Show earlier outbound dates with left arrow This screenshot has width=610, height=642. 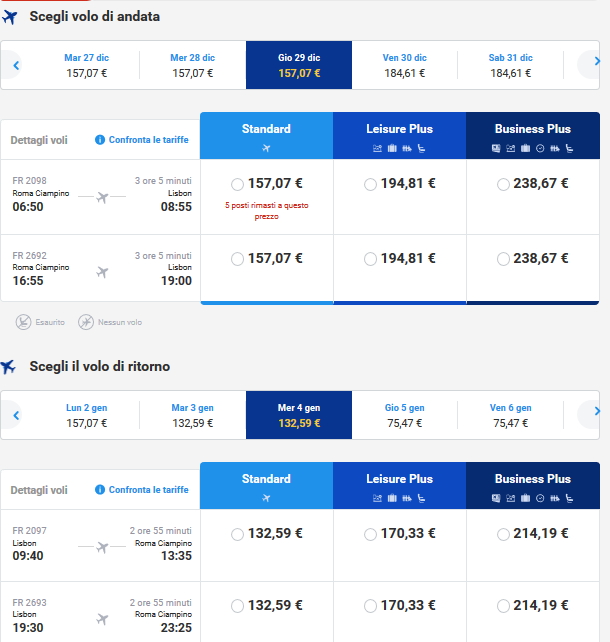tap(16, 66)
